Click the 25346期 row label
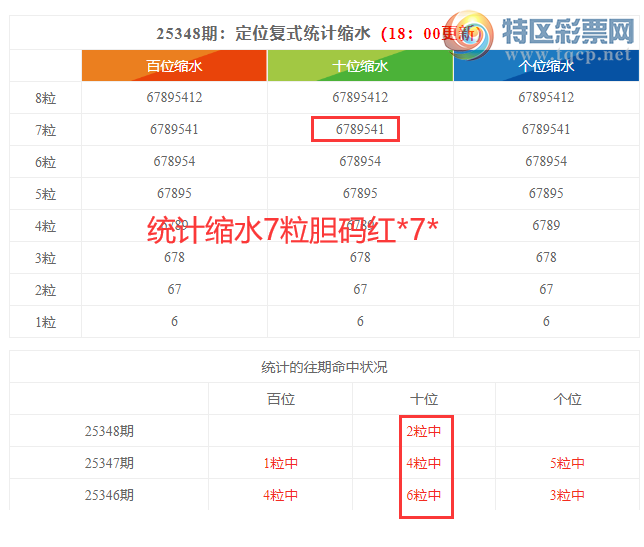The width and height of the screenshot is (644, 547). [x=109, y=495]
